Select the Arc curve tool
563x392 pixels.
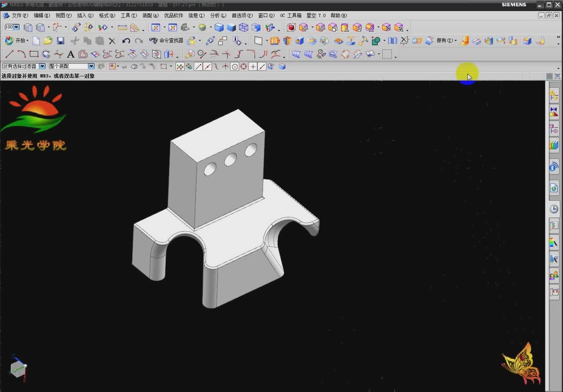click(21, 54)
